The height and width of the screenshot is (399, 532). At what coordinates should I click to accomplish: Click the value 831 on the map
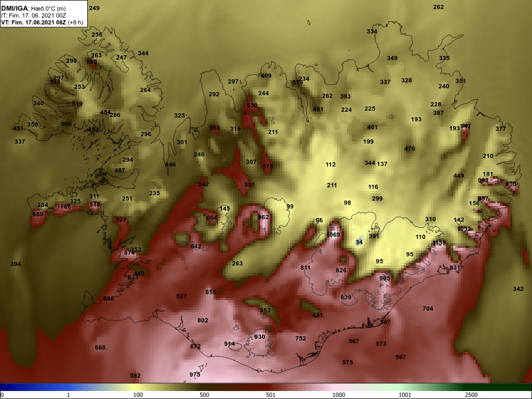tap(455, 268)
